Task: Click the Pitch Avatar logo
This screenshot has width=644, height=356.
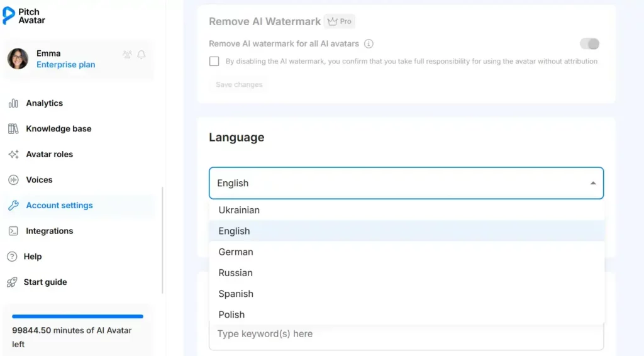Action: [x=24, y=16]
